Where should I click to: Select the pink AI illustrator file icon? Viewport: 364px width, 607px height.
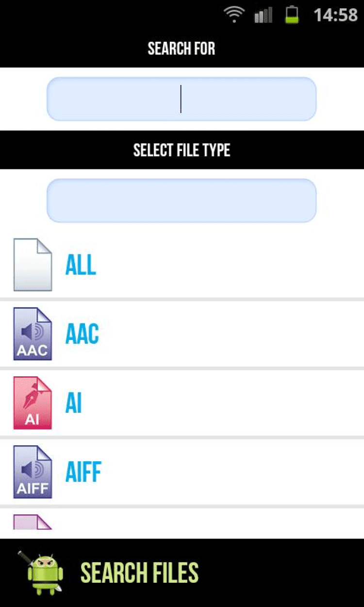click(x=33, y=403)
